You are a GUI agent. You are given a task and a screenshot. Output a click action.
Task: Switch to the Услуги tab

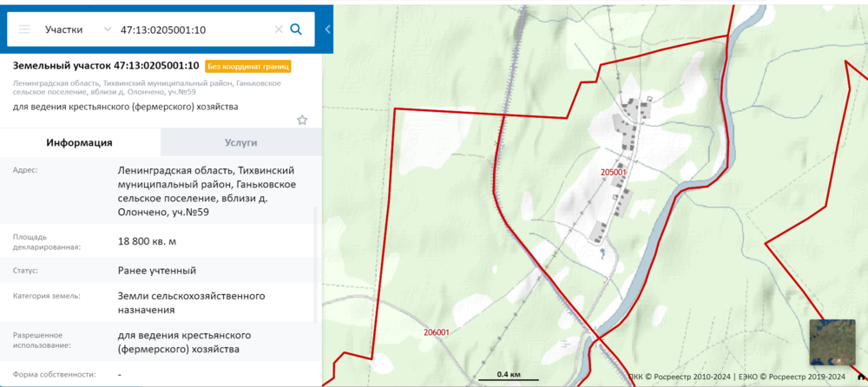pyautogui.click(x=240, y=142)
